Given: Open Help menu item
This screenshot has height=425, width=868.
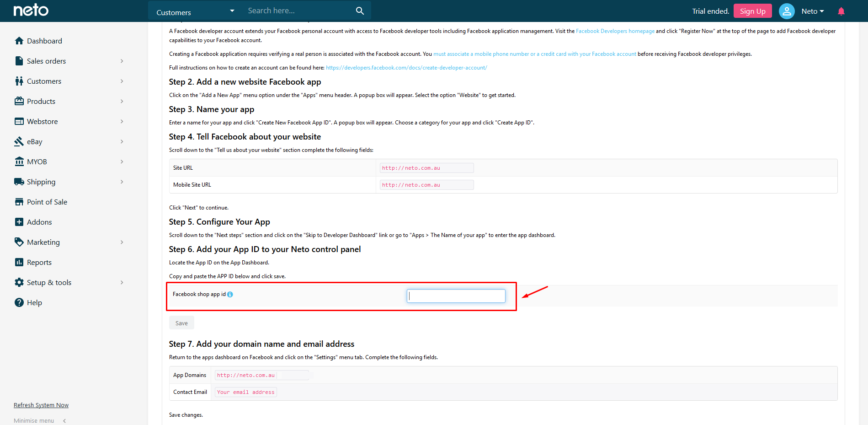Looking at the screenshot, I should 34,302.
